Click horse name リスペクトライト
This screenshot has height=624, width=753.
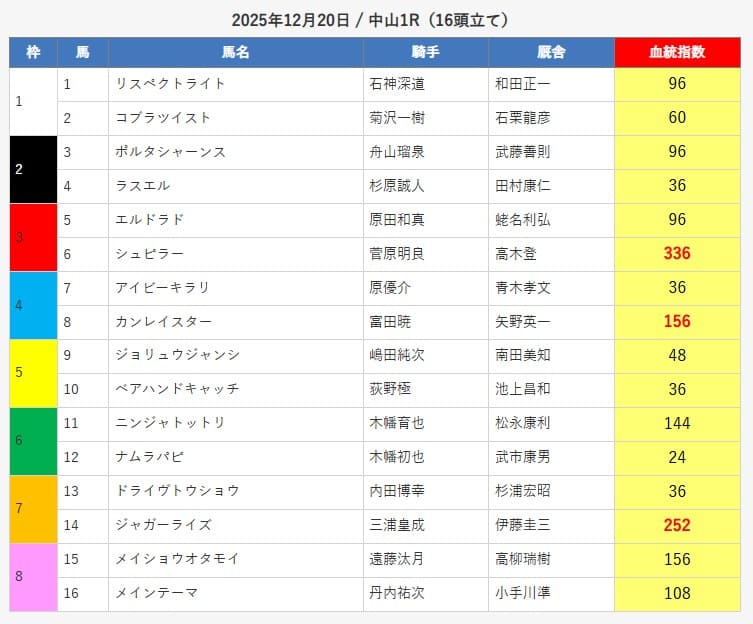pyautogui.click(x=171, y=84)
